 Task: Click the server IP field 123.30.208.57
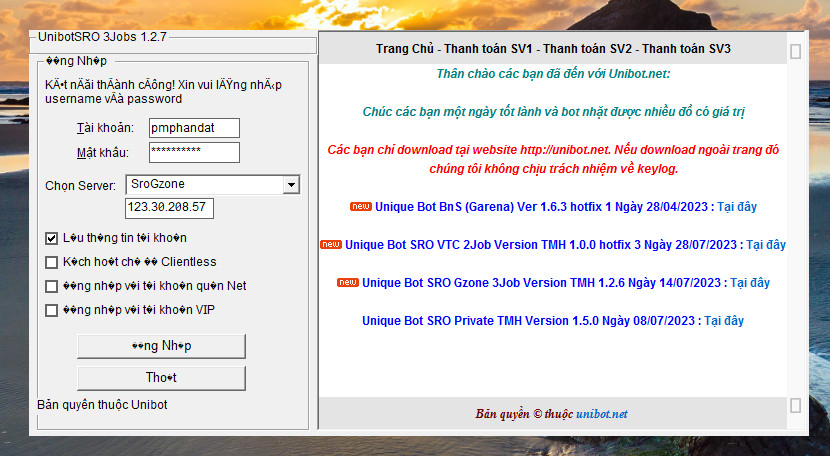tap(169, 208)
